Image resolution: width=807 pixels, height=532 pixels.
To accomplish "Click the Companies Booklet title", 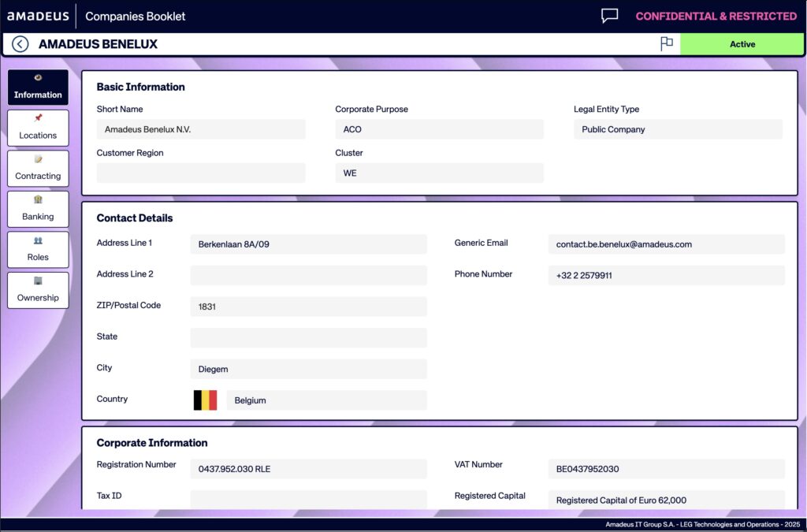I will [136, 17].
